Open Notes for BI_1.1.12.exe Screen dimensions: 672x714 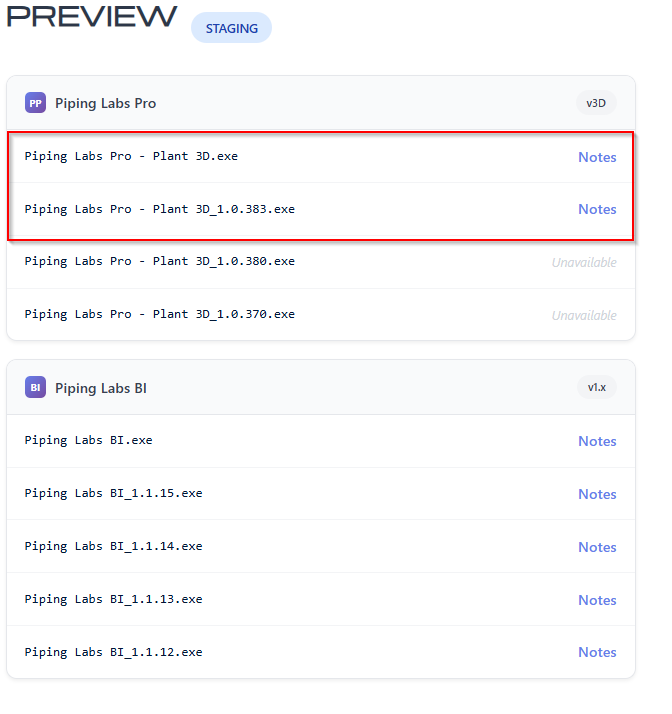point(597,652)
